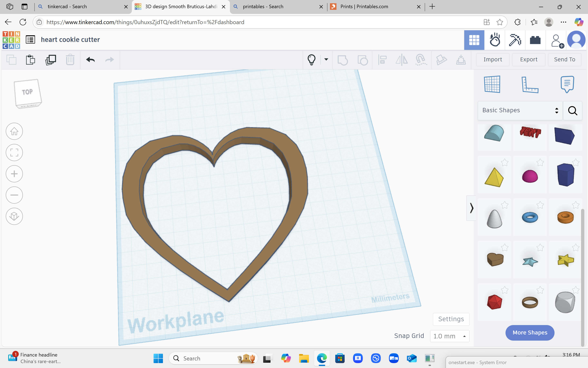588x368 pixels.
Task: Favorite the Heart shape star
Action: tap(505, 248)
